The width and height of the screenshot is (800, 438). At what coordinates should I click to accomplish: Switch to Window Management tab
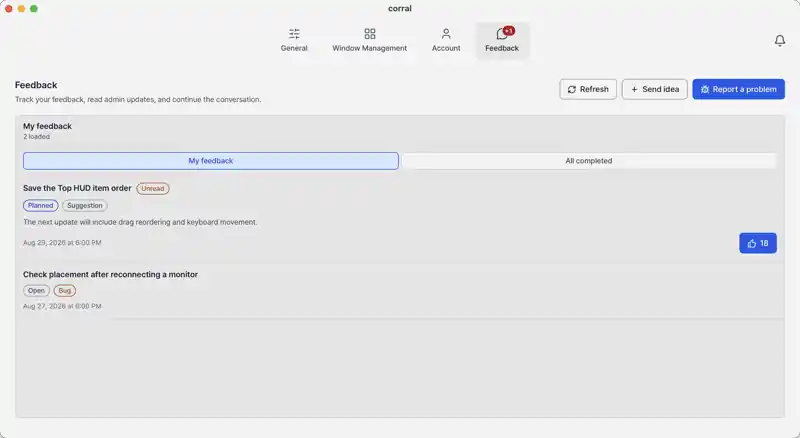pos(369,41)
